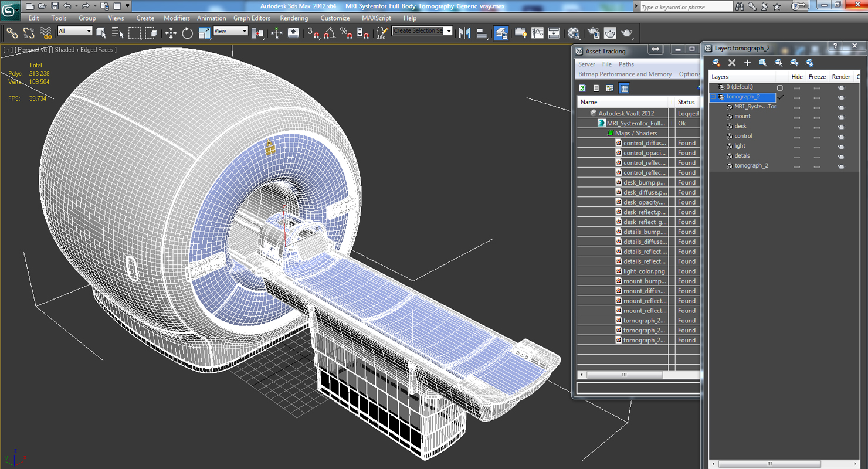Set 0 (default) as current layer
Screen dimensions: 868x469
[x=780, y=87]
